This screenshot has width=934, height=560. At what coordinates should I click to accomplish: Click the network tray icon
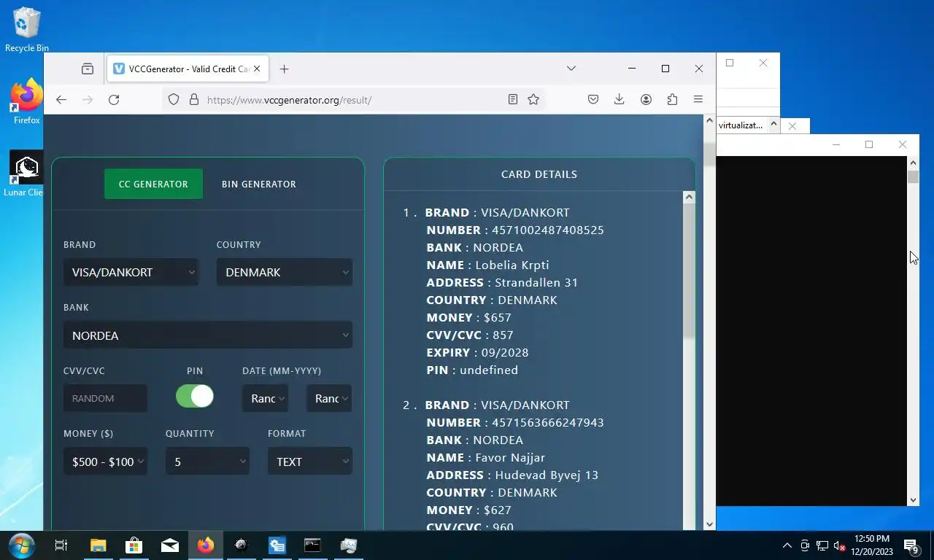pyautogui.click(x=822, y=545)
